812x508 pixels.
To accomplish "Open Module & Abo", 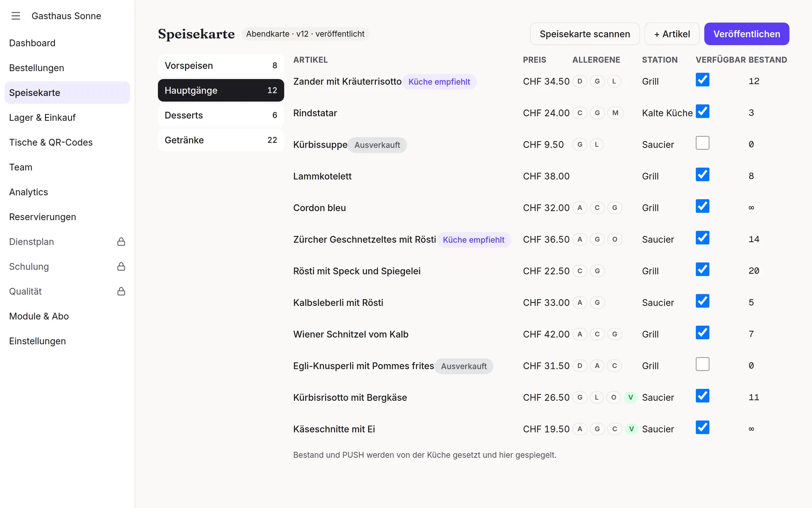I will pos(67,316).
